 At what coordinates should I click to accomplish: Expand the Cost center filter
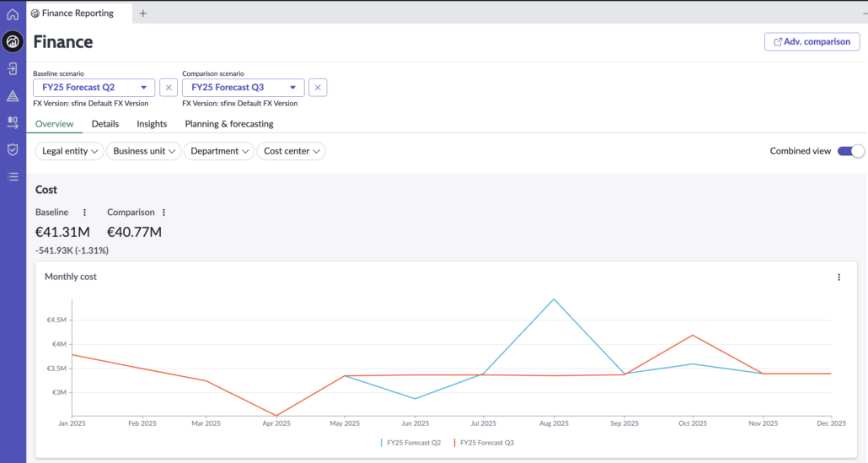291,151
